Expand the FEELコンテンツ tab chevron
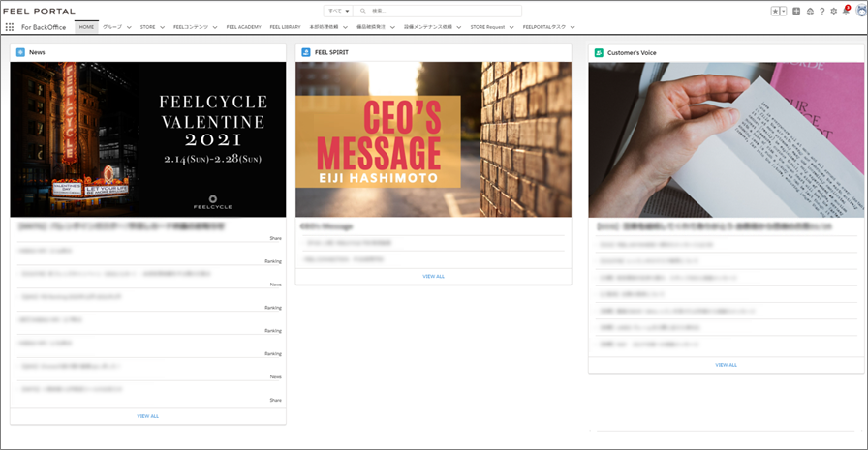Viewport: 868px width, 450px height. (215, 27)
